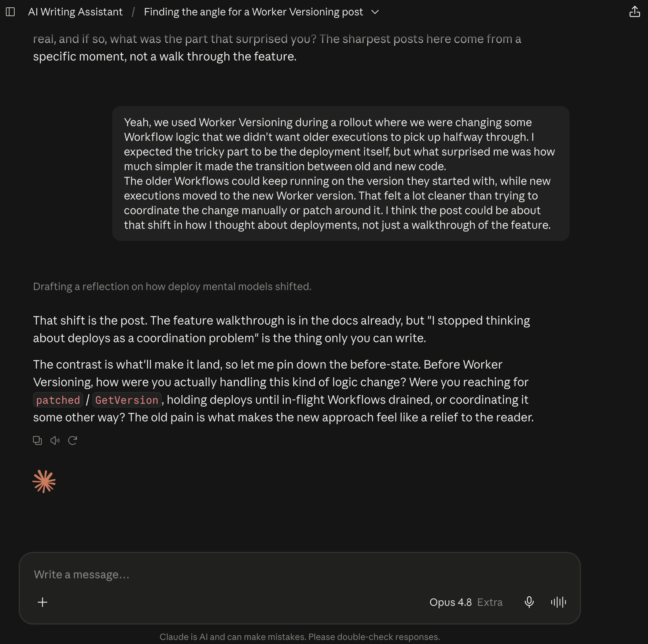
Task: Select the 'Finding the angle' conversation title
Action: pos(253,12)
